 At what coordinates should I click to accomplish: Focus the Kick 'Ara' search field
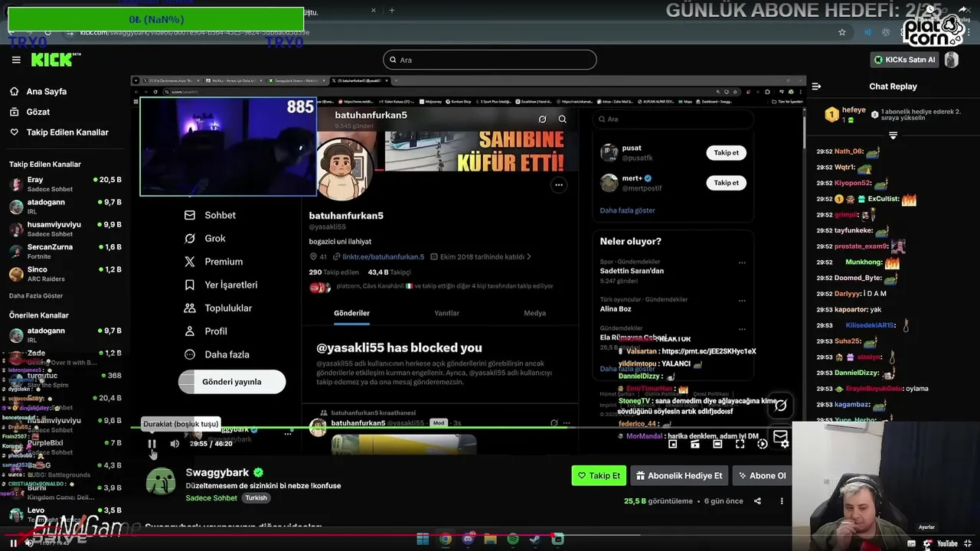click(x=489, y=60)
